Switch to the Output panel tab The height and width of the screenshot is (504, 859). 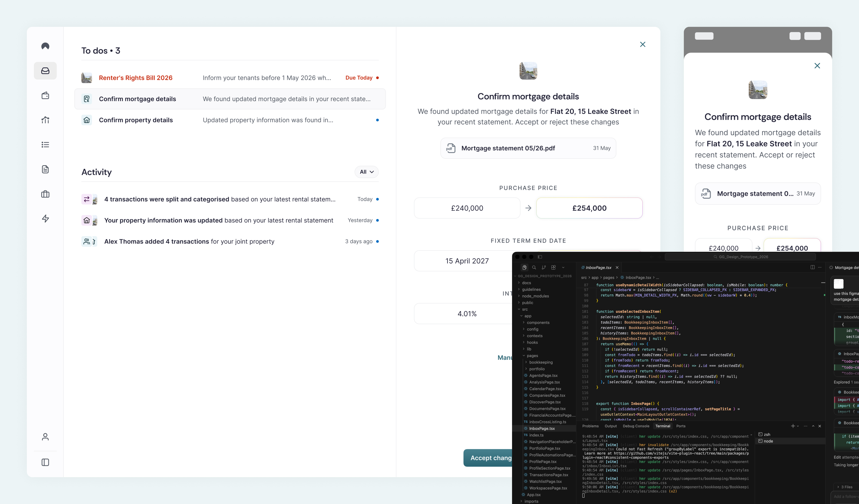[611, 426]
